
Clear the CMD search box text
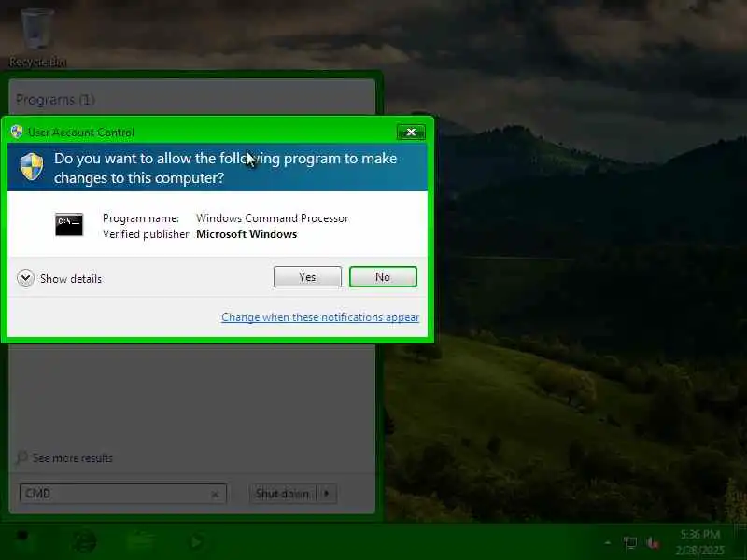215,495
